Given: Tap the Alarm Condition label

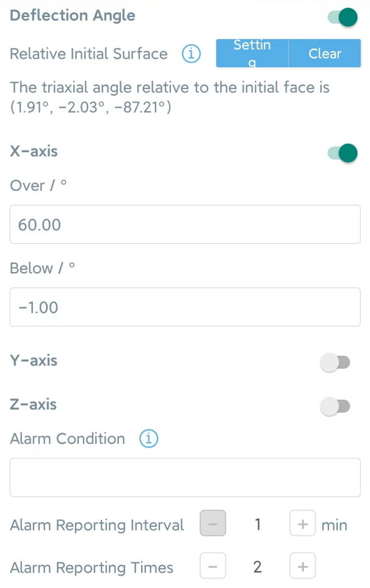Looking at the screenshot, I should point(67,438).
